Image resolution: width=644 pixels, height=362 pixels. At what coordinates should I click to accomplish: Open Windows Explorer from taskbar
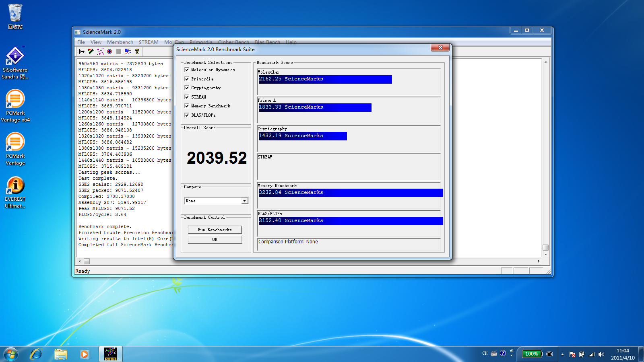pos(61,354)
